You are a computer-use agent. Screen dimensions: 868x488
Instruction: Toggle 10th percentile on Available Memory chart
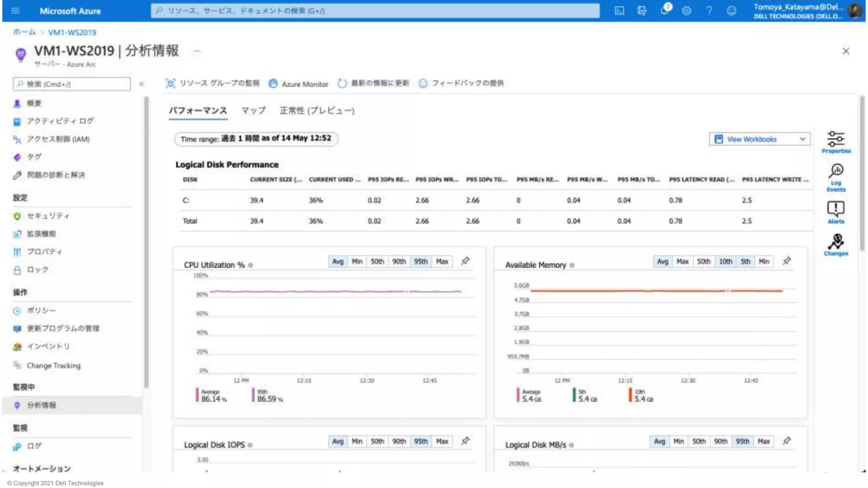(x=725, y=261)
